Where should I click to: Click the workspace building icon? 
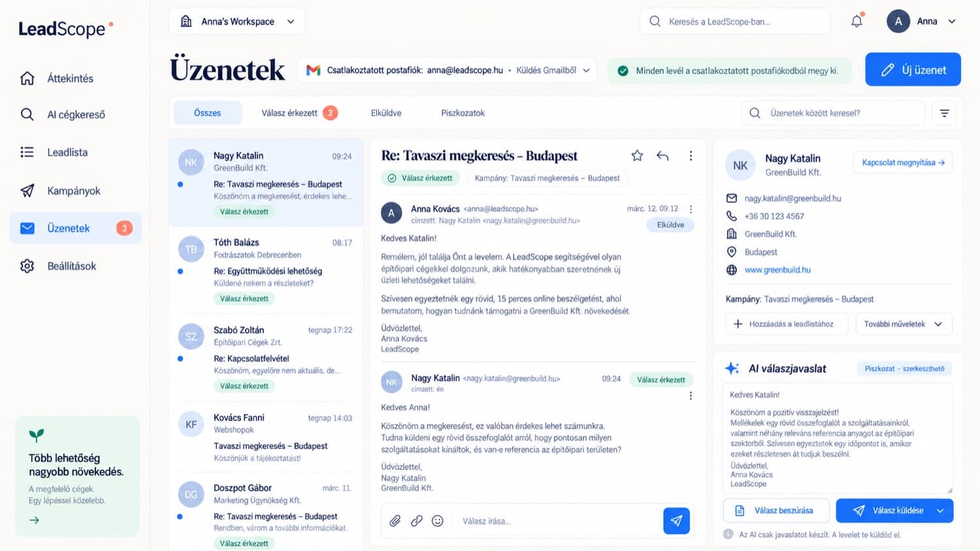coord(186,22)
